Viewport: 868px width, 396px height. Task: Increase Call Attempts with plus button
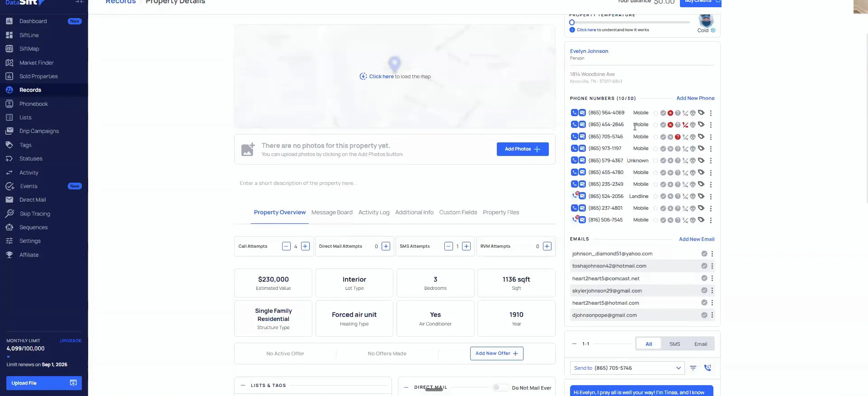(306, 246)
